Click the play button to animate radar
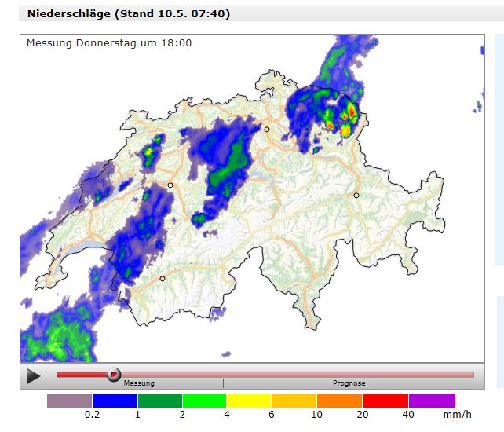 click(33, 376)
